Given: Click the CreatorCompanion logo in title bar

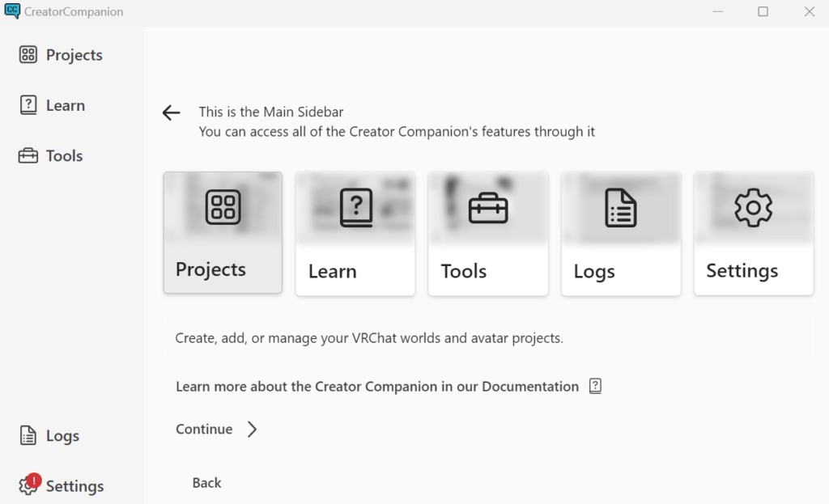Looking at the screenshot, I should (12, 11).
